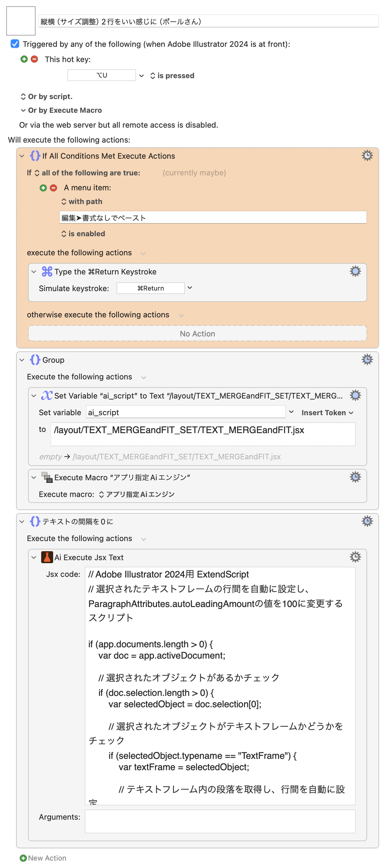Click green plus to add hot key trigger
Viewport: 385px width, 868px height.
point(24,59)
